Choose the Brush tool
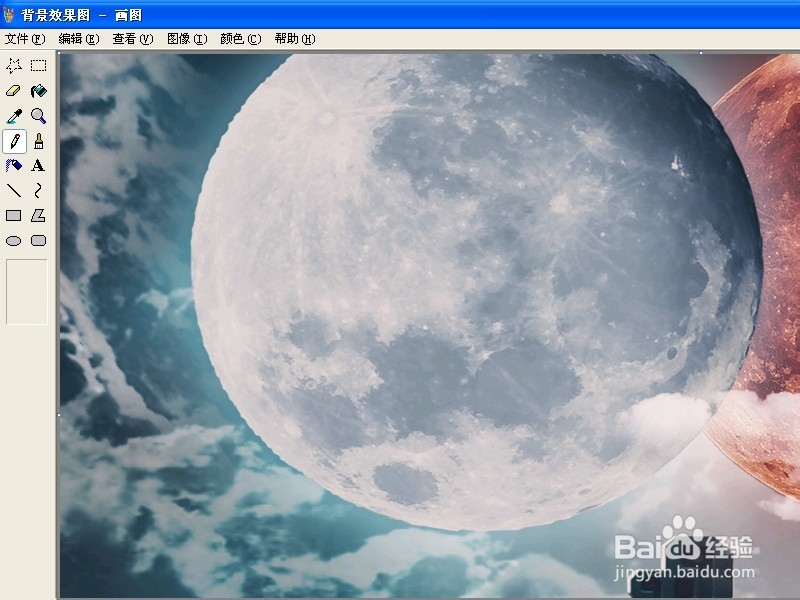The width and height of the screenshot is (800, 600). [x=38, y=141]
